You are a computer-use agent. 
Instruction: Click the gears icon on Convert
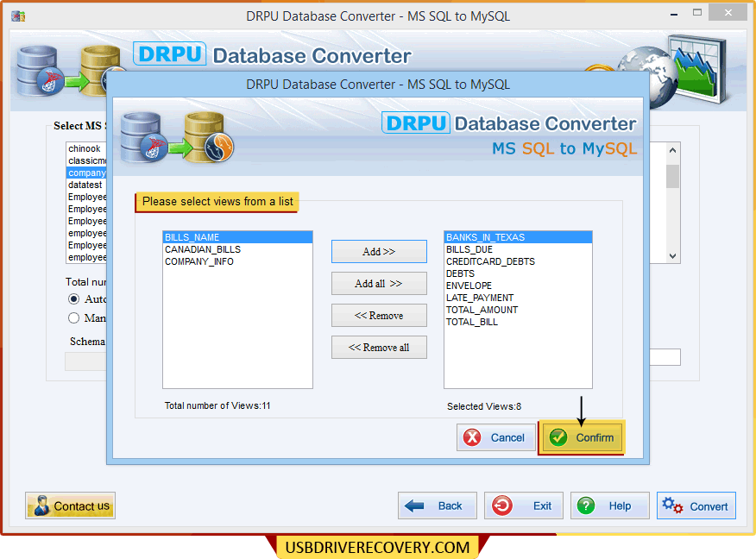tap(672, 506)
